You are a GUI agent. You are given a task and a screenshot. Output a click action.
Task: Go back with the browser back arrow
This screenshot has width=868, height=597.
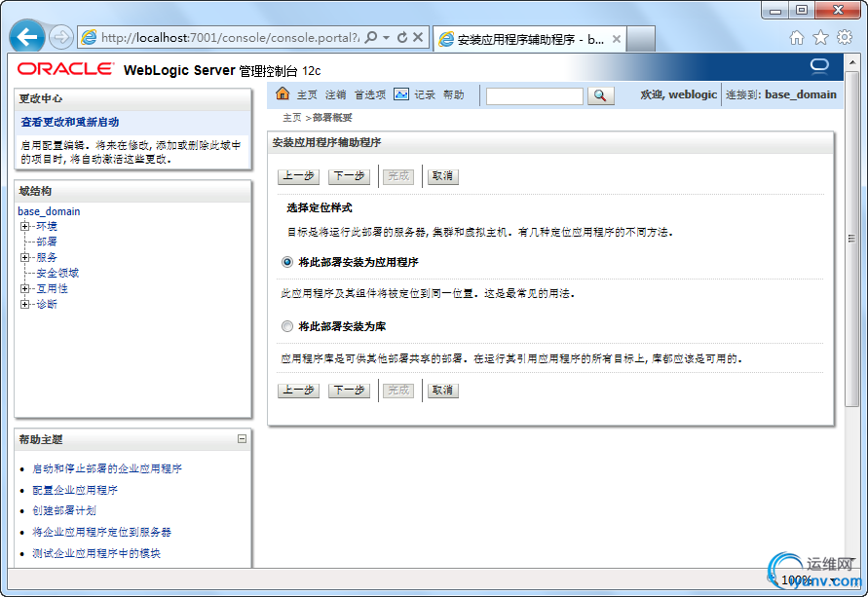[27, 37]
